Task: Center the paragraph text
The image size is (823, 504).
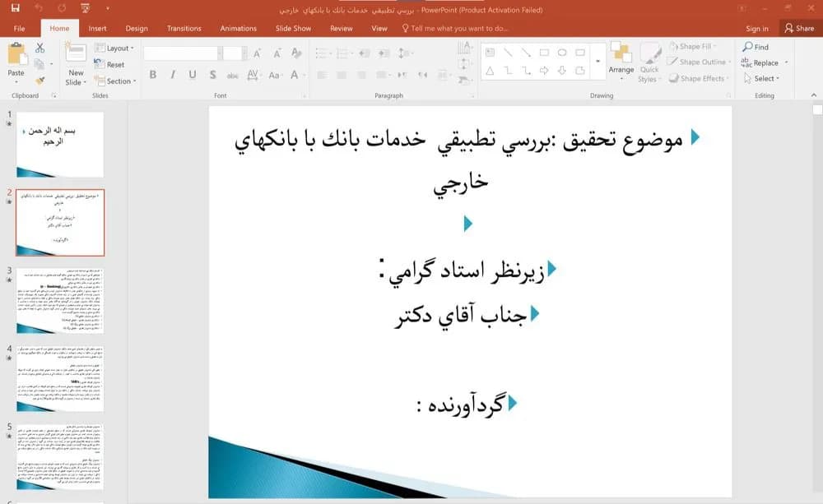Action: tap(342, 75)
